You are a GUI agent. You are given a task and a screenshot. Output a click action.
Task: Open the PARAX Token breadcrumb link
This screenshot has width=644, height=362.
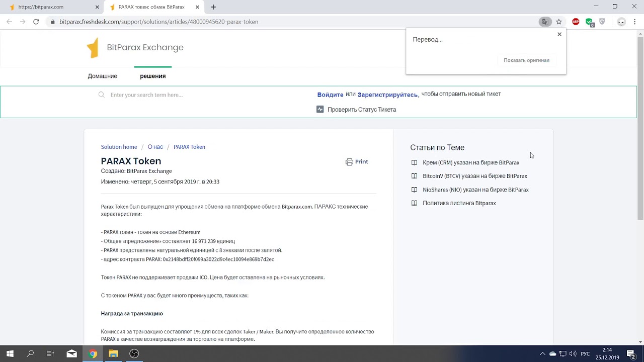click(x=189, y=147)
